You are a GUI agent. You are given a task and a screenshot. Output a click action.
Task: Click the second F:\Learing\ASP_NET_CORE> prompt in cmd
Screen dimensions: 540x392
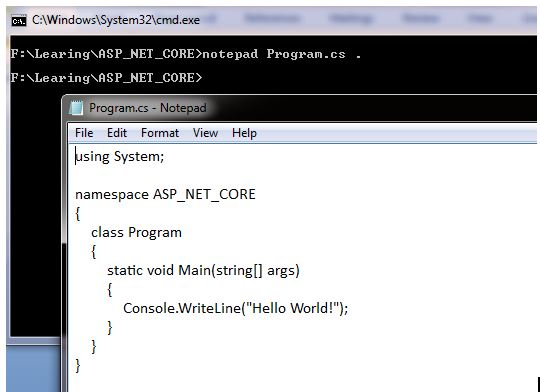(x=106, y=78)
